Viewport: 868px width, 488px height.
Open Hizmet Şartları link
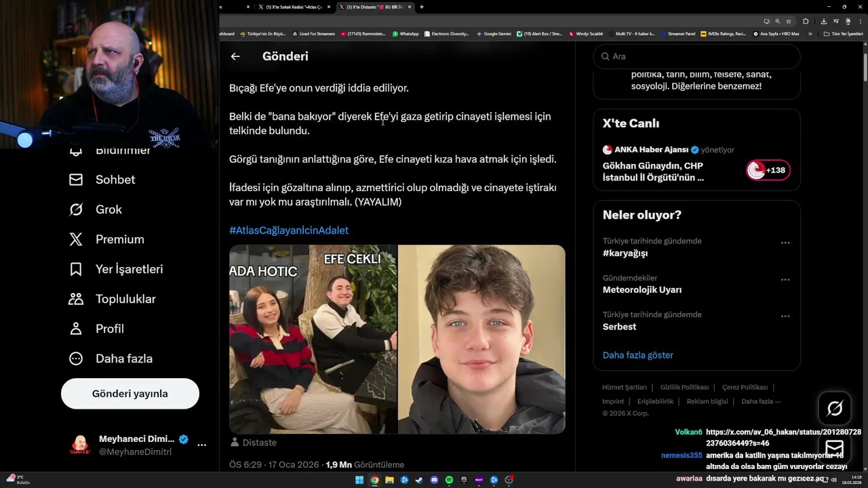click(625, 387)
